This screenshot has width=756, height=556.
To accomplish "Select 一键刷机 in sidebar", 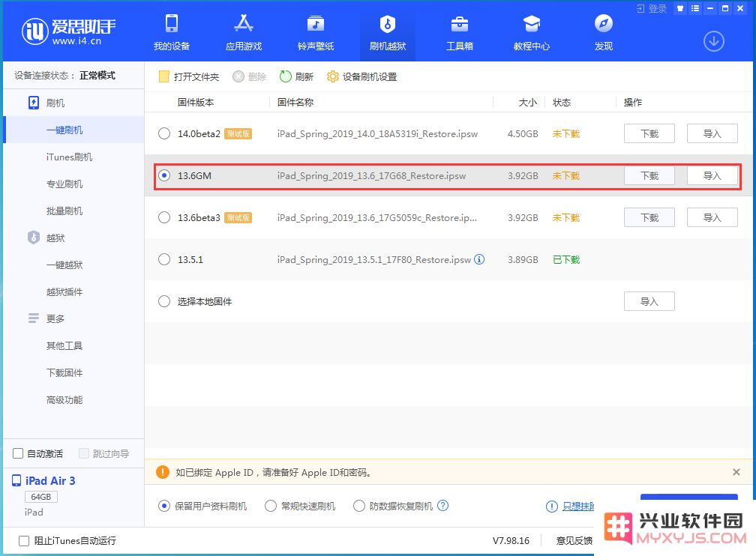I will [x=64, y=130].
